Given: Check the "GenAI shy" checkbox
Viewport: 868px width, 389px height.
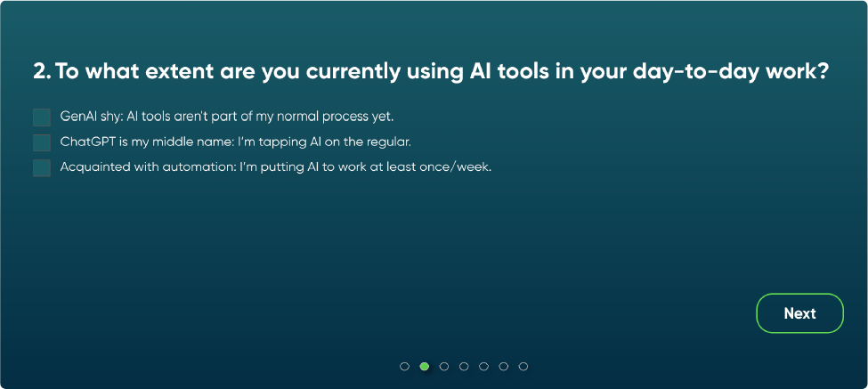Looking at the screenshot, I should 42,118.
